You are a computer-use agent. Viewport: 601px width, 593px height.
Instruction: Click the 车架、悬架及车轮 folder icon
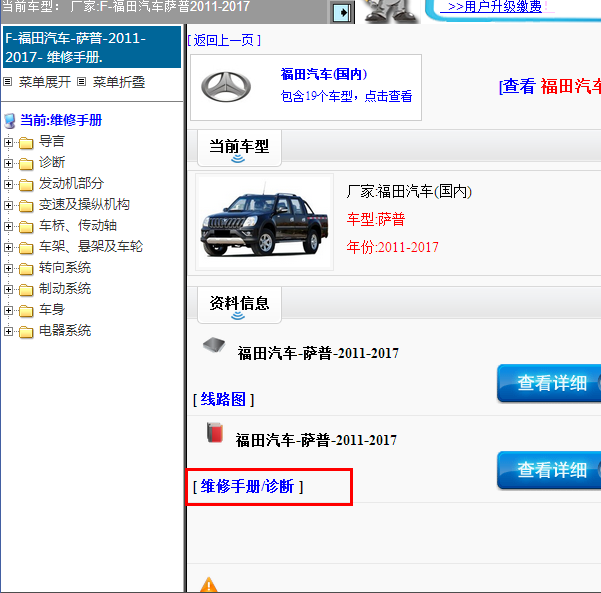[x=26, y=248]
